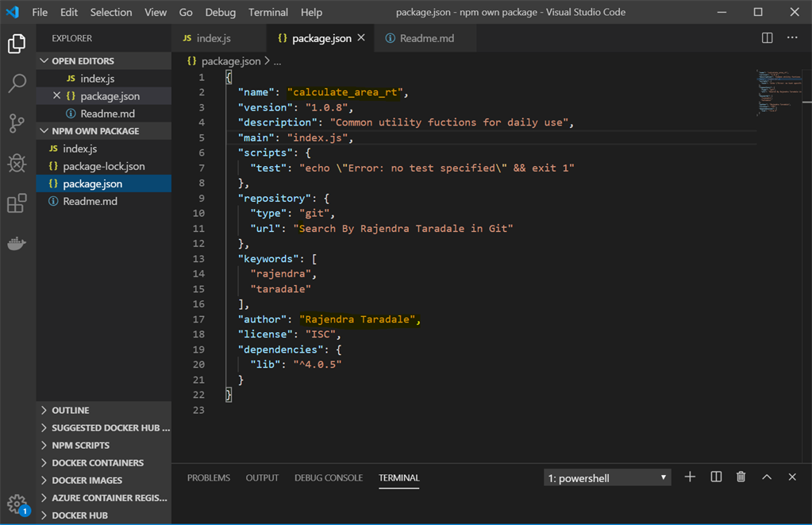Open the Extensions view icon

pos(17,203)
